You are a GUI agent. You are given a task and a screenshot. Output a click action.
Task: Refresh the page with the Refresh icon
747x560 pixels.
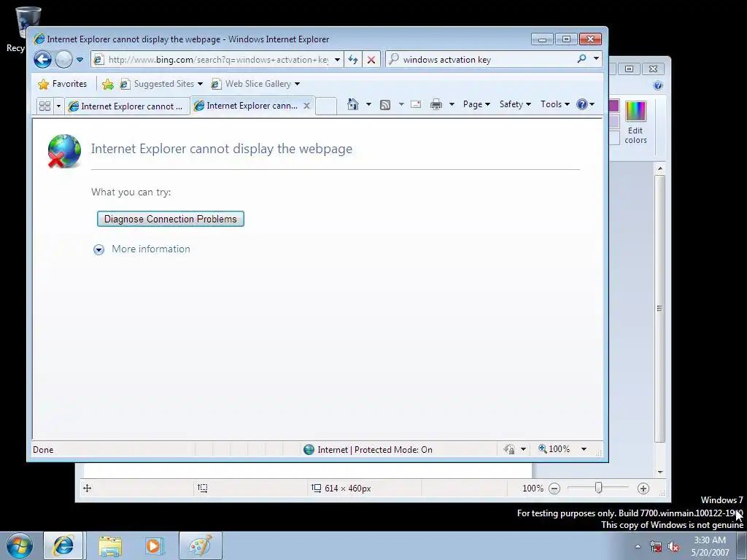click(x=353, y=60)
